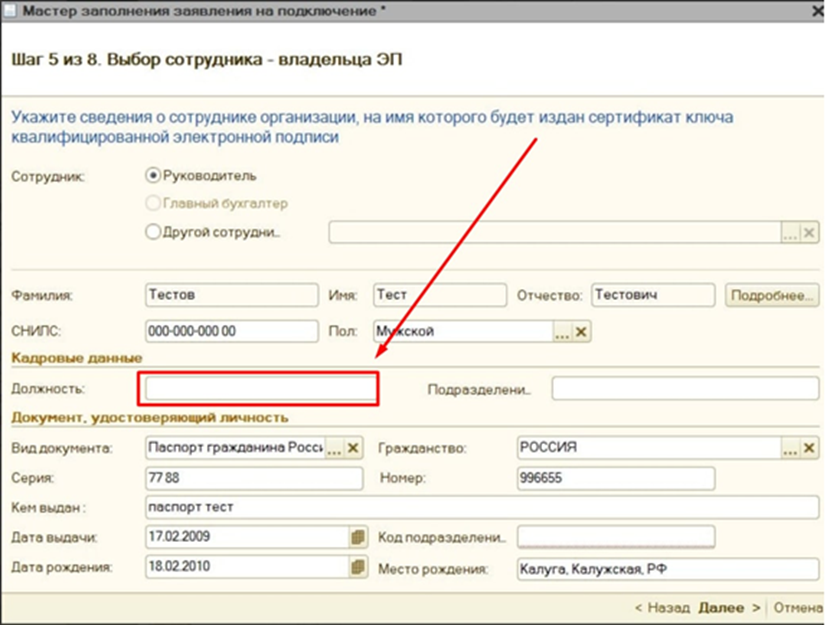The image size is (827, 625).
Task: Open calendar picker for Дата рождения
Action: (x=358, y=568)
